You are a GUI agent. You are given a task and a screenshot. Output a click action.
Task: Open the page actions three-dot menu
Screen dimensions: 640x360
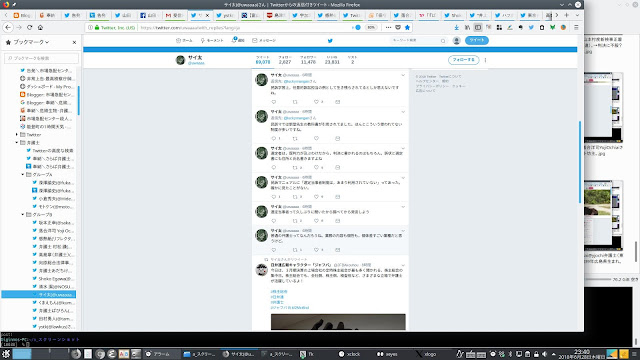tap(388, 27)
